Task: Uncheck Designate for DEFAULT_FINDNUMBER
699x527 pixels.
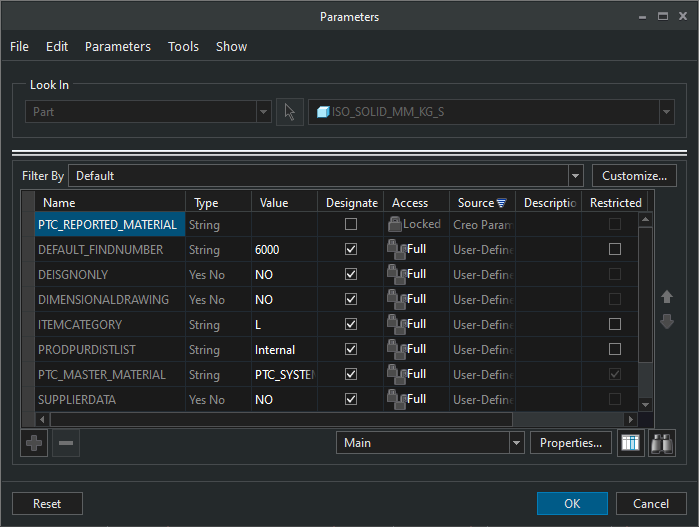Action: [x=351, y=250]
